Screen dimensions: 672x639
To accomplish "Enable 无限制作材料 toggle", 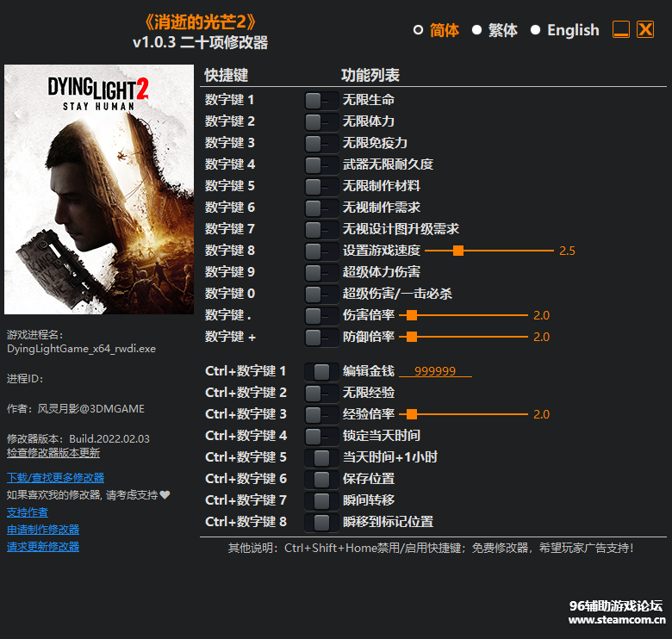I will click(x=320, y=186).
